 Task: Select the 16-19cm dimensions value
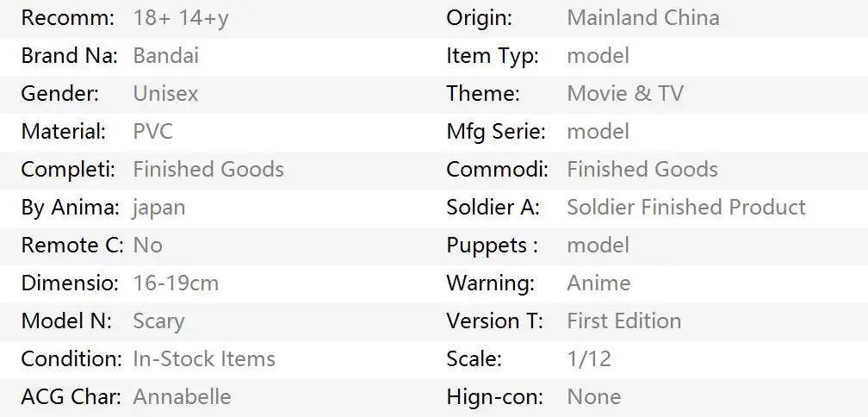point(176,283)
